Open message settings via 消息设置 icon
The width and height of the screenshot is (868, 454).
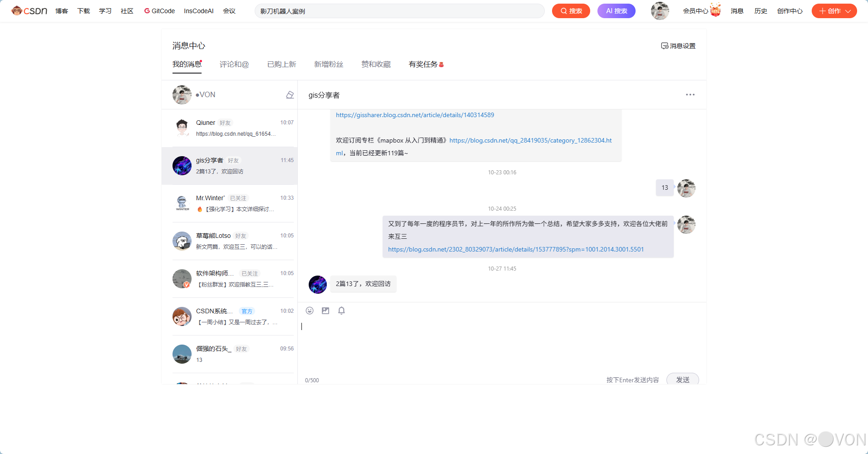[678, 45]
